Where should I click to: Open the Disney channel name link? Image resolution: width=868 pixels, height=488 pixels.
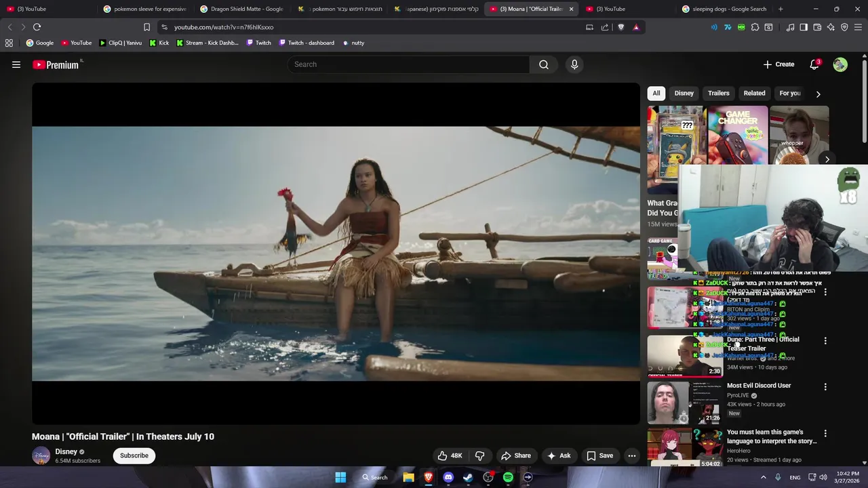(x=66, y=451)
